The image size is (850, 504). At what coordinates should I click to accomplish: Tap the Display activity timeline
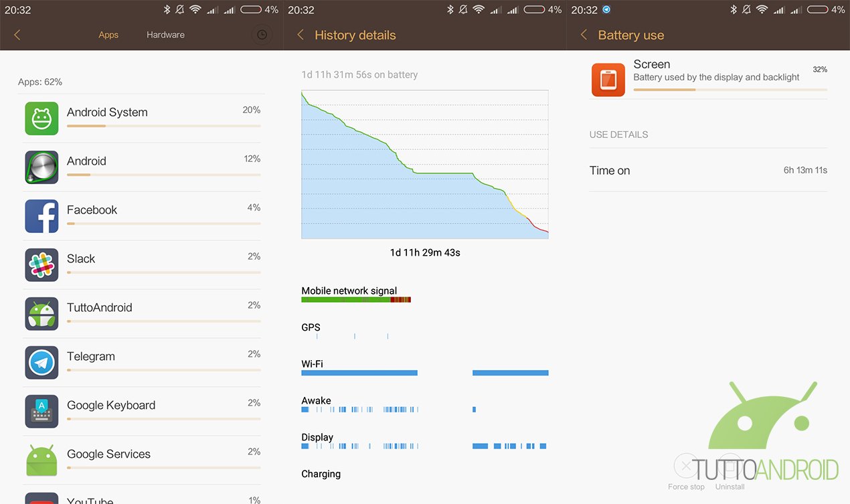point(425,446)
